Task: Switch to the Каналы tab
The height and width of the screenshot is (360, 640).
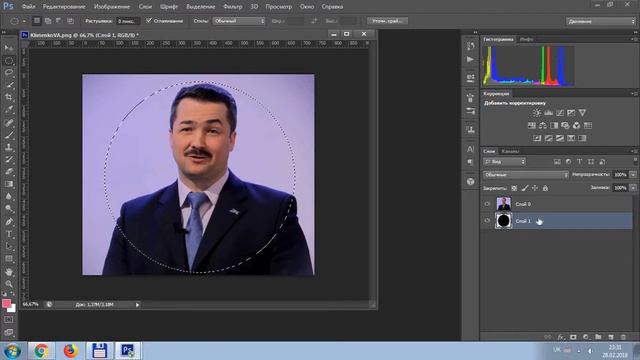Action: (x=510, y=151)
